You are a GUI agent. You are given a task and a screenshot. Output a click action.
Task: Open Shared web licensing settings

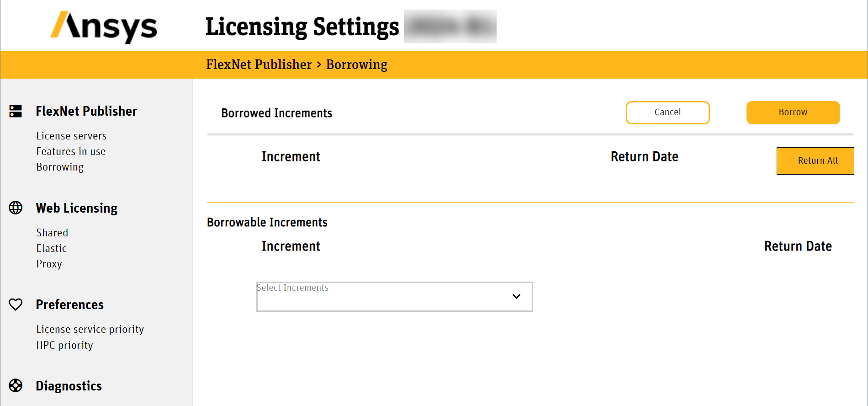(x=52, y=233)
